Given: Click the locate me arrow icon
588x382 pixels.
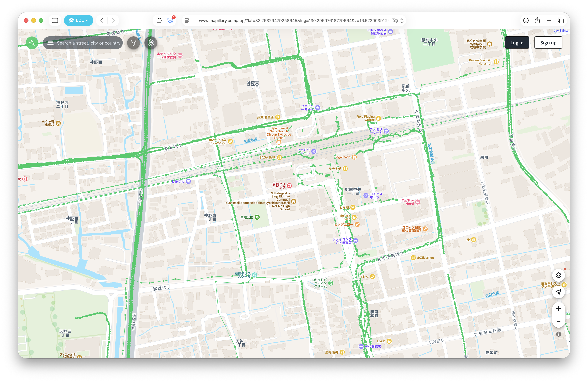Looking at the screenshot, I should coord(558,292).
